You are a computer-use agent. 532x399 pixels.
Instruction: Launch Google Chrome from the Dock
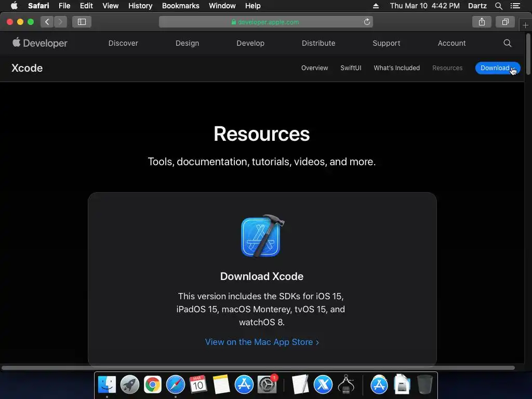point(152,385)
